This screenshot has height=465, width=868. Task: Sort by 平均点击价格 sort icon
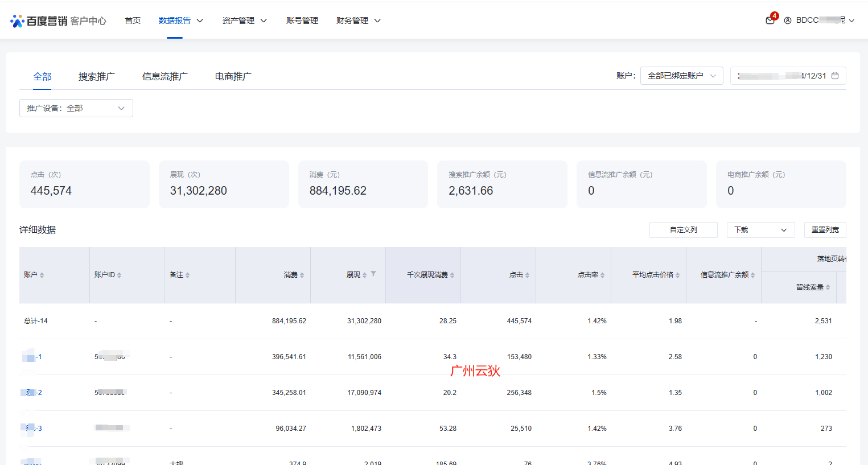(677, 275)
